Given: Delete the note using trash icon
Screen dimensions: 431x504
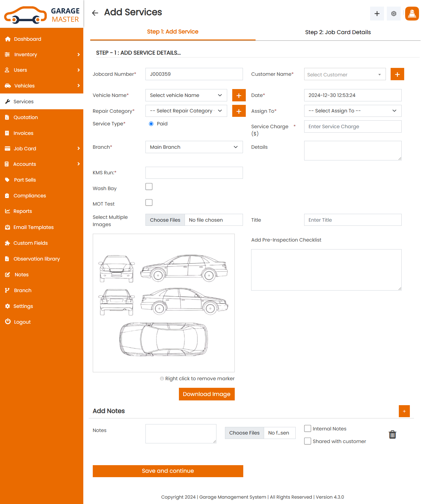Looking at the screenshot, I should click(392, 435).
